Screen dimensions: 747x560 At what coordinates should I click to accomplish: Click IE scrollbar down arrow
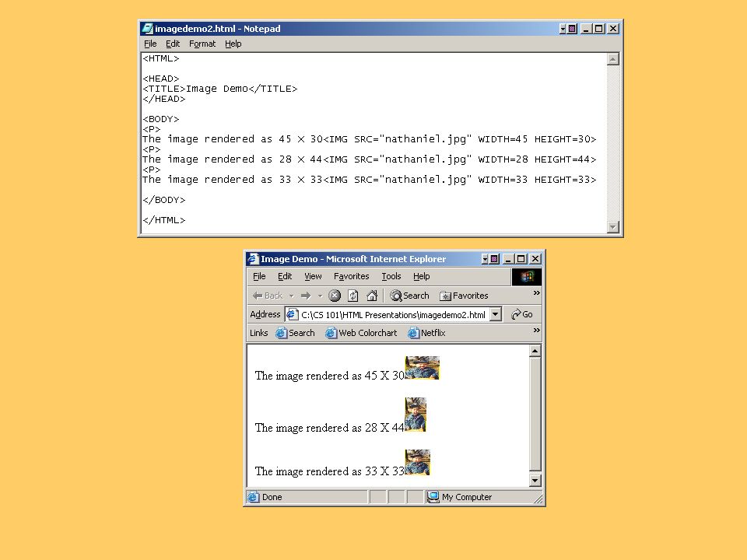535,481
